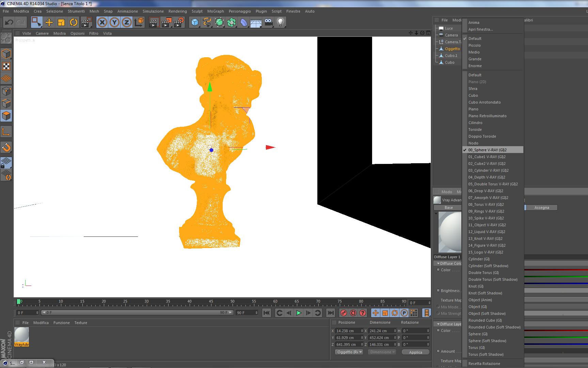Toggle the X axis lock icon
This screenshot has height=368, width=588.
(x=102, y=22)
